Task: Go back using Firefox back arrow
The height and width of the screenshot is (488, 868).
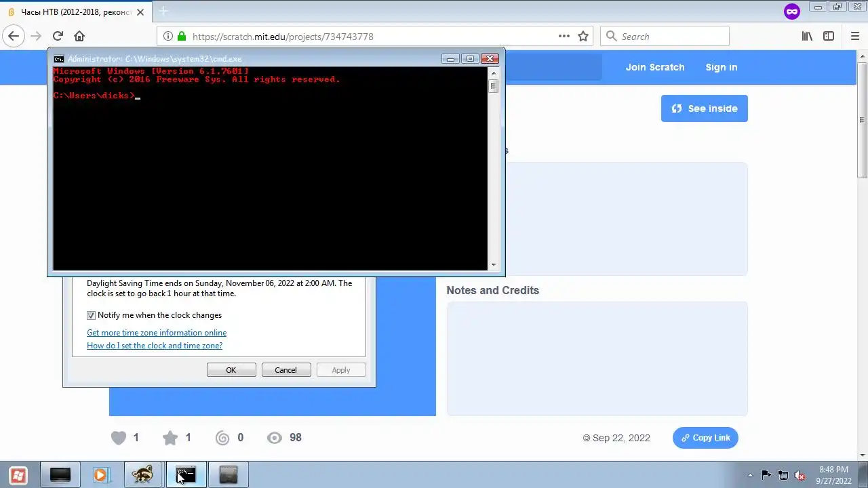Action: pos(14,37)
